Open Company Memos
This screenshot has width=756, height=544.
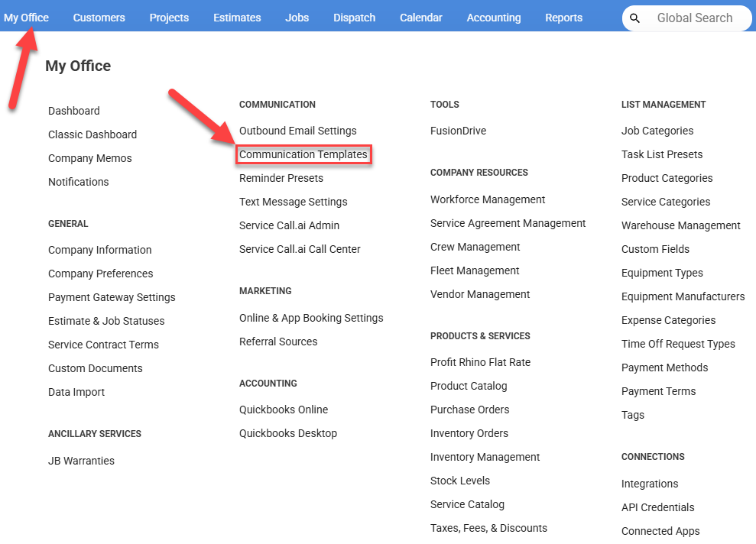click(89, 158)
